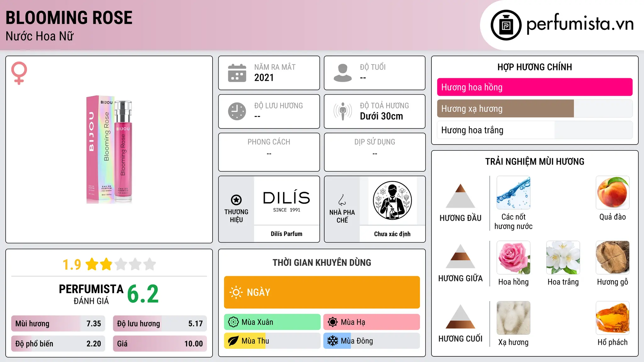Click the perfumer avatar illustration
Viewport: 644px width, 362px height.
pyautogui.click(x=392, y=200)
